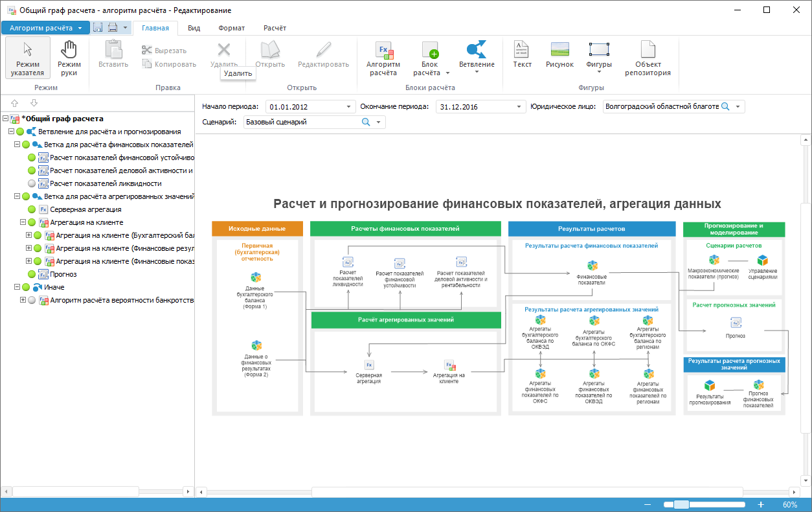
Task: Insert a Рисунок picture shape
Action: tap(559, 55)
